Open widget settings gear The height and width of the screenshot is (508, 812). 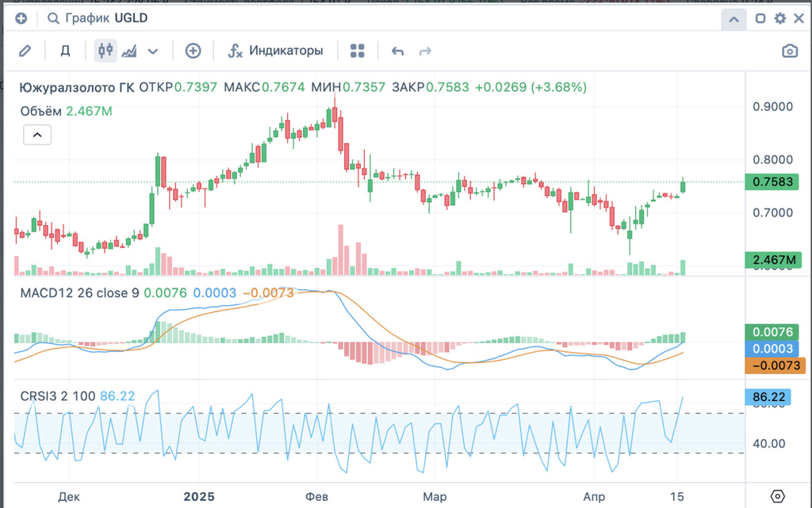tap(780, 18)
